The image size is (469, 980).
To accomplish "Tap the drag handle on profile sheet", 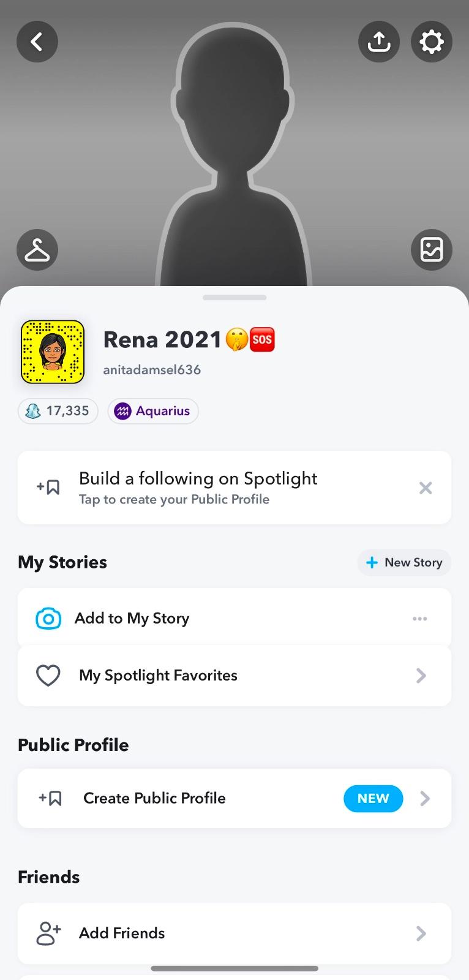I will [x=234, y=298].
